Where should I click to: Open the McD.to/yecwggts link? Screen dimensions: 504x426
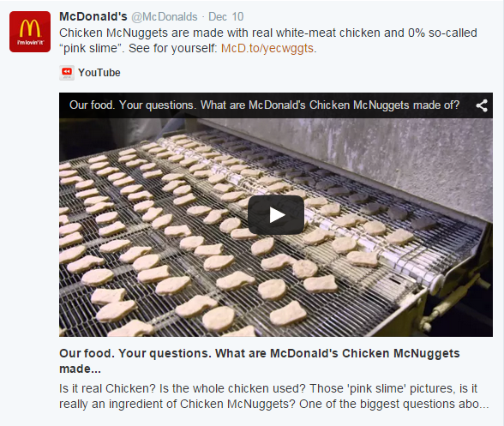pos(267,48)
